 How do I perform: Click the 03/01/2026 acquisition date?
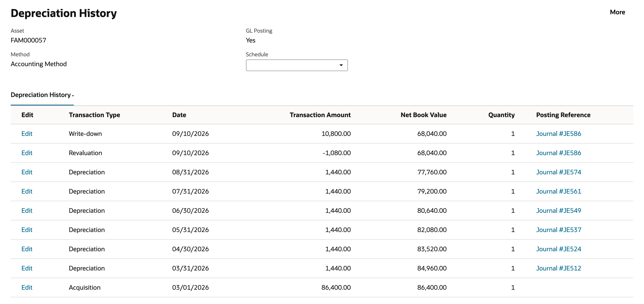191,288
